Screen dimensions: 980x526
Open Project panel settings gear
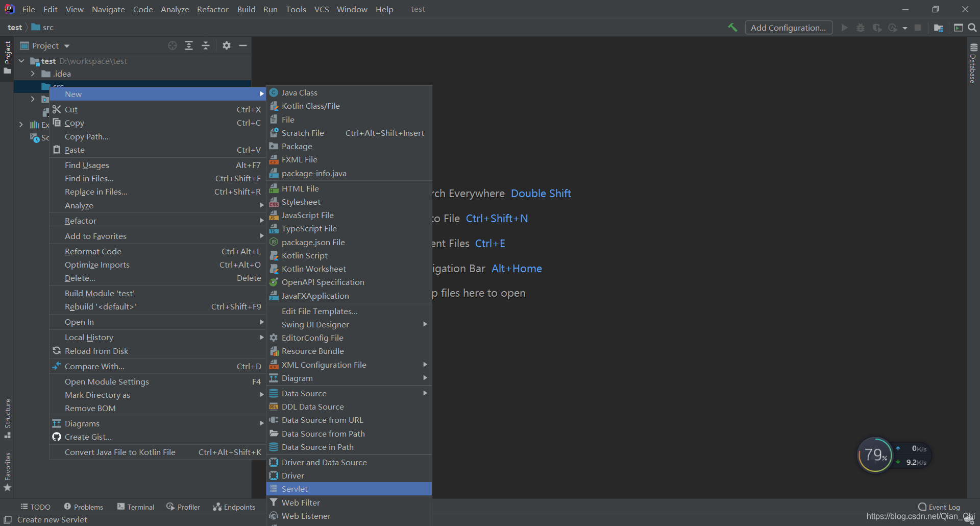[x=227, y=45]
